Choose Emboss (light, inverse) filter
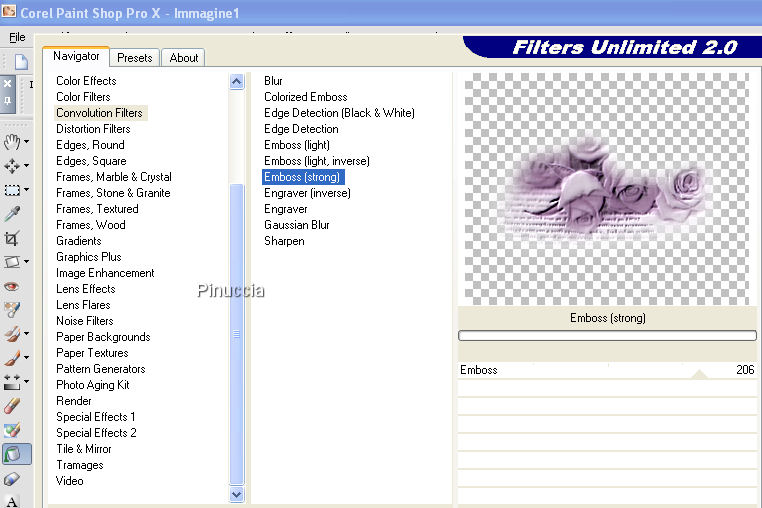The image size is (762, 508). coord(317,161)
